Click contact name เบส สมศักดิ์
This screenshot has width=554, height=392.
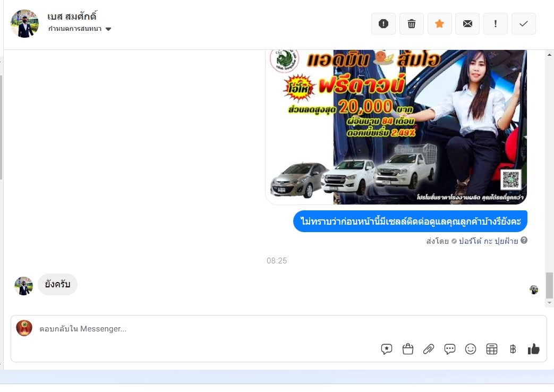pyautogui.click(x=72, y=16)
